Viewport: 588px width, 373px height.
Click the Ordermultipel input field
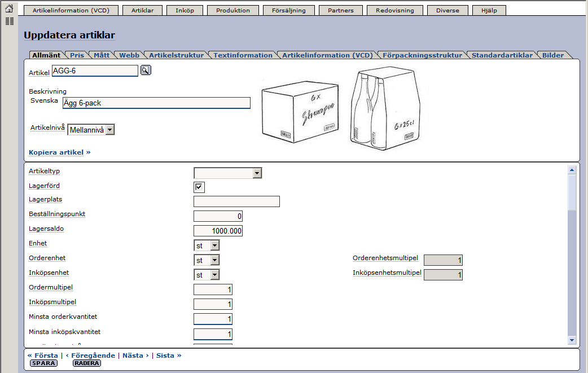tap(213, 289)
